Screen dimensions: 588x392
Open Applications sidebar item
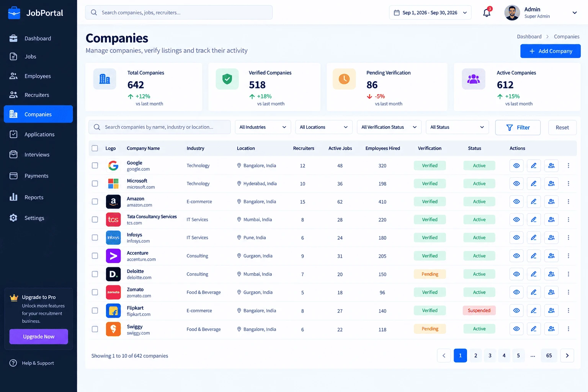tap(38, 134)
